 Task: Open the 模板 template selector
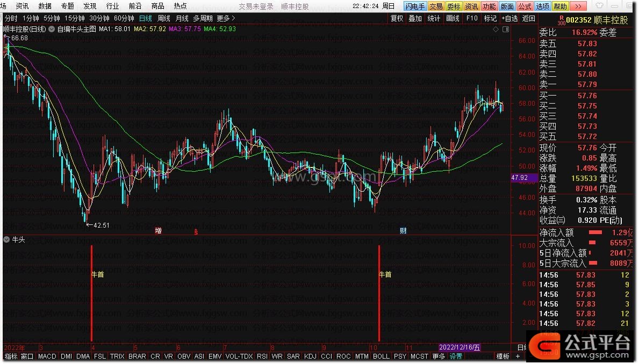click(x=503, y=356)
